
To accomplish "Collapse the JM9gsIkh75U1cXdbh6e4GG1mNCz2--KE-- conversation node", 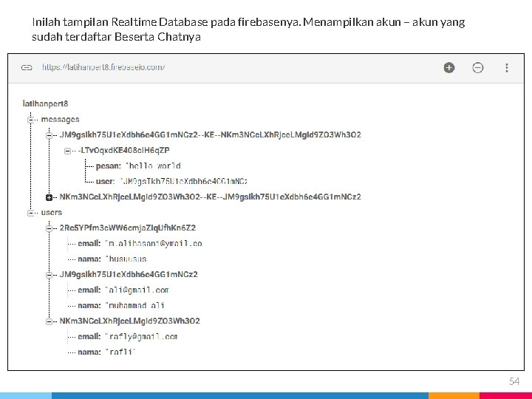I will [50, 135].
